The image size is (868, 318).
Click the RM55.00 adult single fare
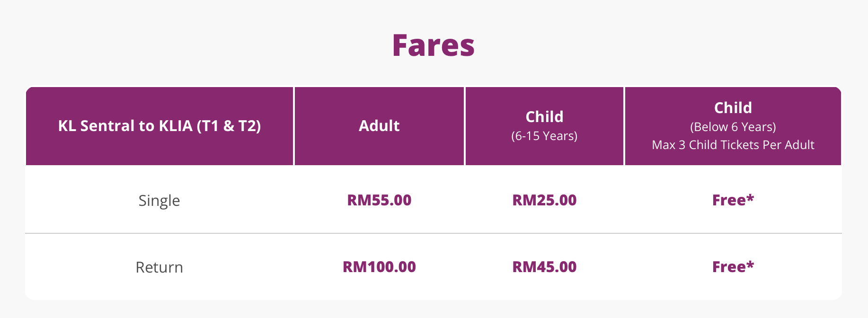click(x=379, y=200)
